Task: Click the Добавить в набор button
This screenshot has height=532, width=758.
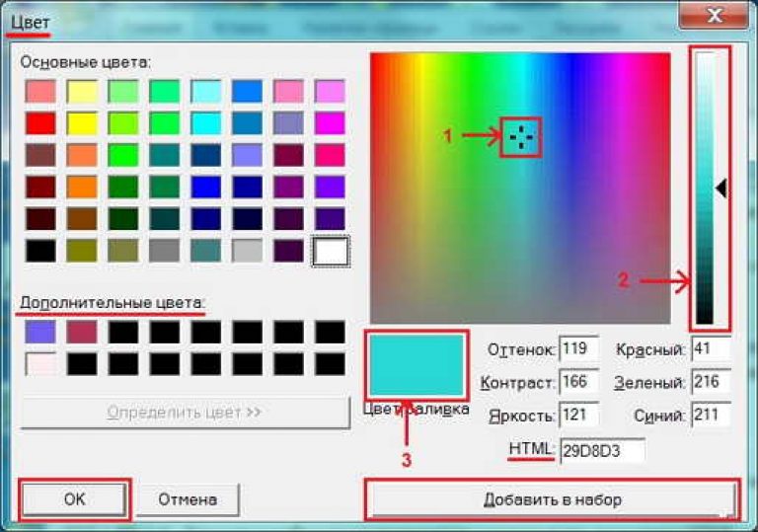Action: tap(552, 499)
